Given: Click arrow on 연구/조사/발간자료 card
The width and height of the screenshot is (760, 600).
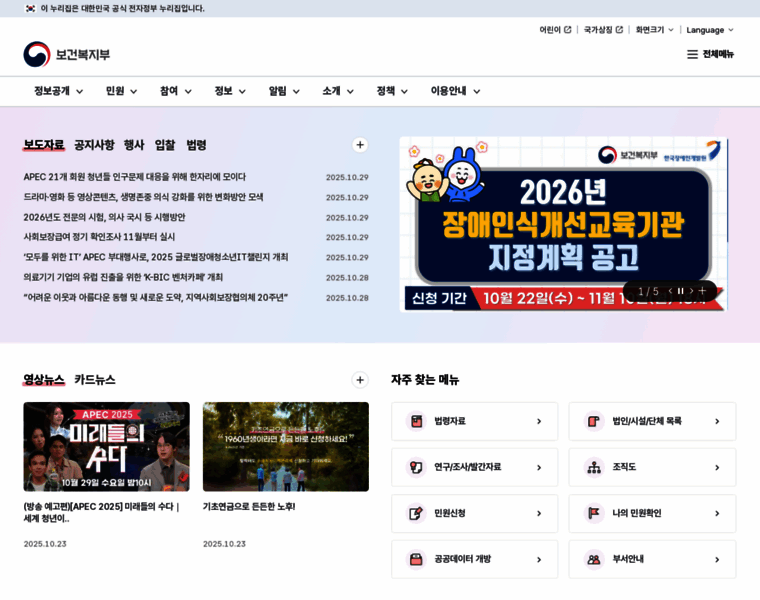Looking at the screenshot, I should [x=539, y=468].
